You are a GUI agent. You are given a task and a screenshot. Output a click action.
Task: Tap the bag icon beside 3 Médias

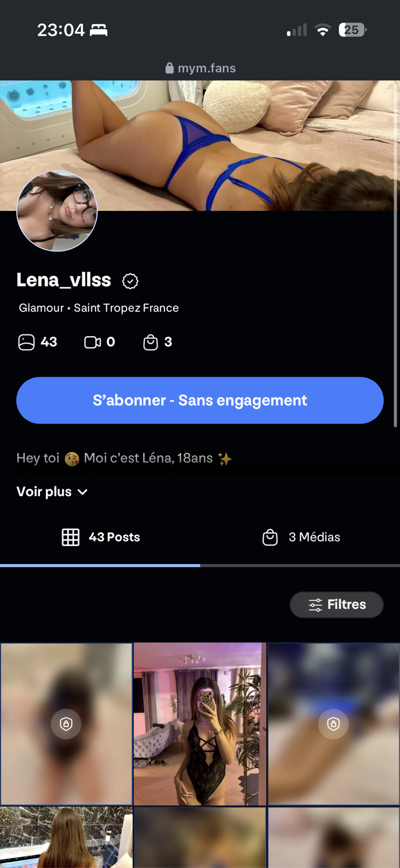(x=270, y=537)
